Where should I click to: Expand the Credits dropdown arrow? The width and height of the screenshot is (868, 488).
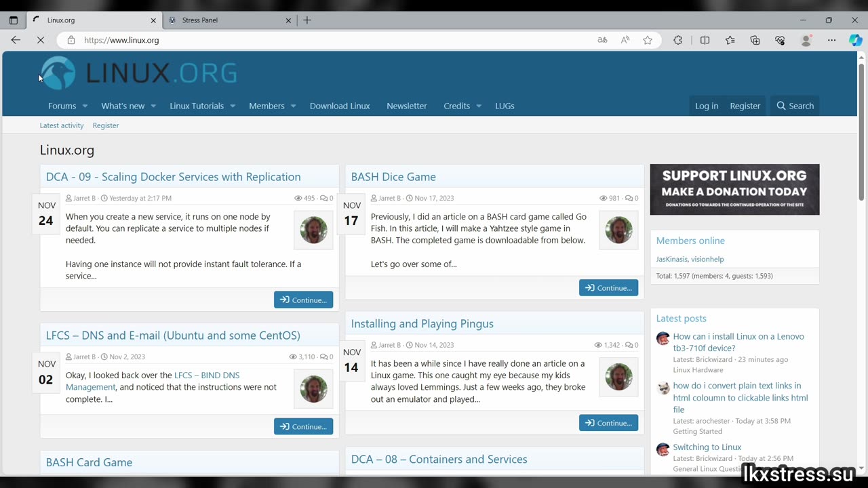[x=479, y=106]
